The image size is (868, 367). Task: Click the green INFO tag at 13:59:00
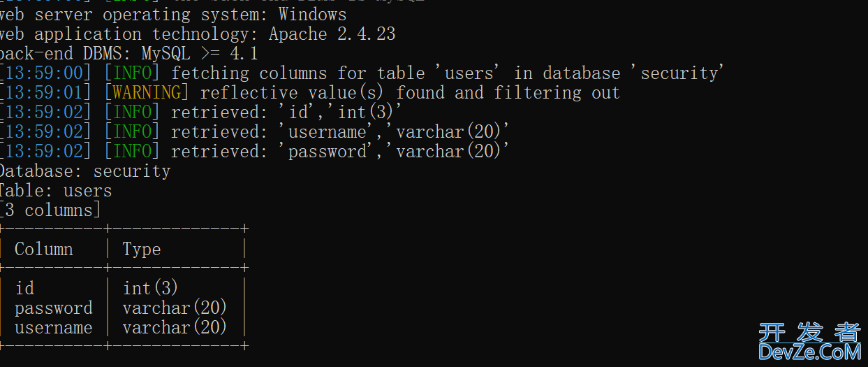(131, 73)
